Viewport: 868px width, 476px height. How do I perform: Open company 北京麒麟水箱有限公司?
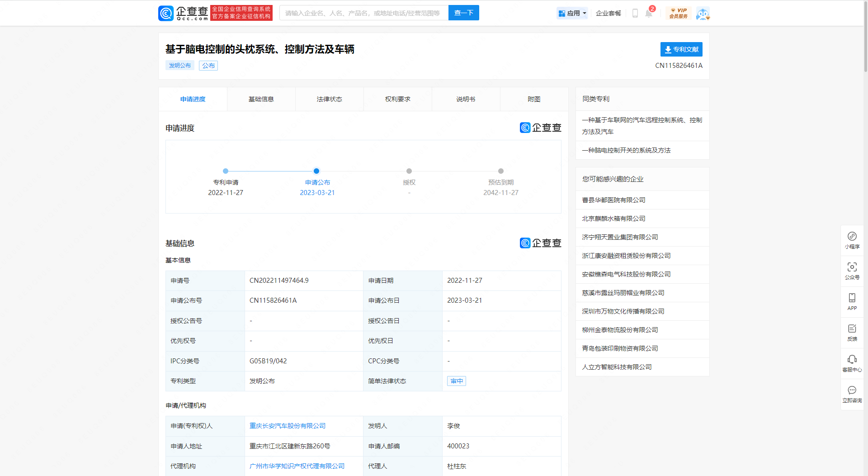[613, 219]
